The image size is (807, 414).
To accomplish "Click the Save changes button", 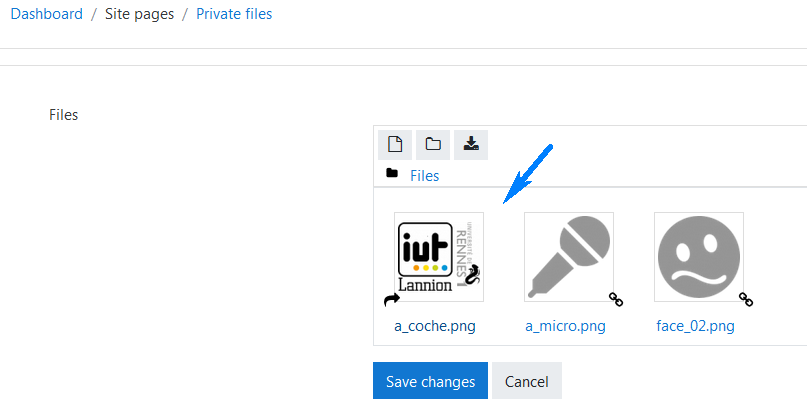I will tap(430, 381).
